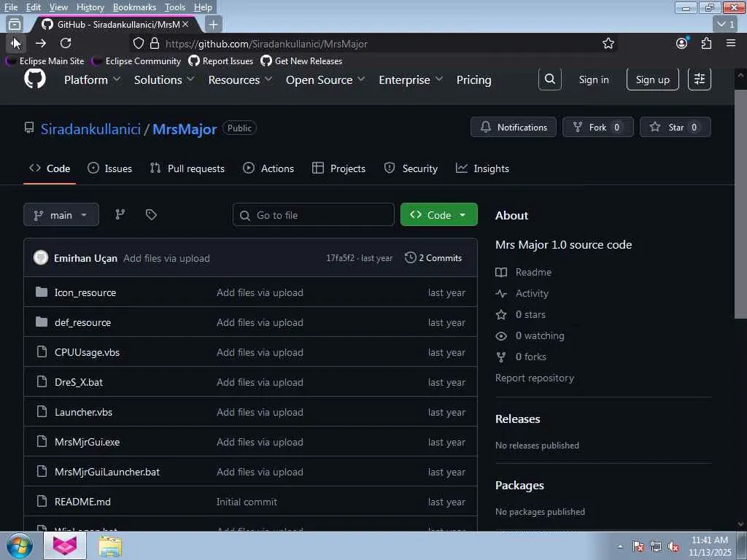Open the Eclipse Community bookmark

tap(136, 61)
